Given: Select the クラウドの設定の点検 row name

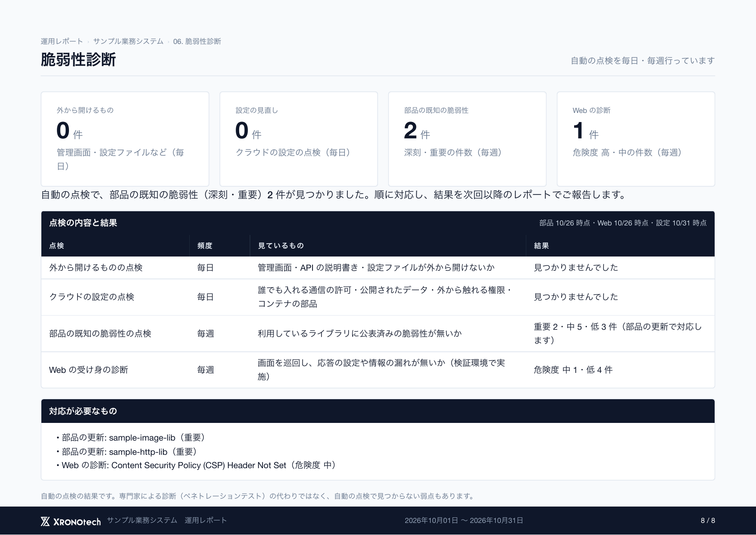Looking at the screenshot, I should (92, 297).
